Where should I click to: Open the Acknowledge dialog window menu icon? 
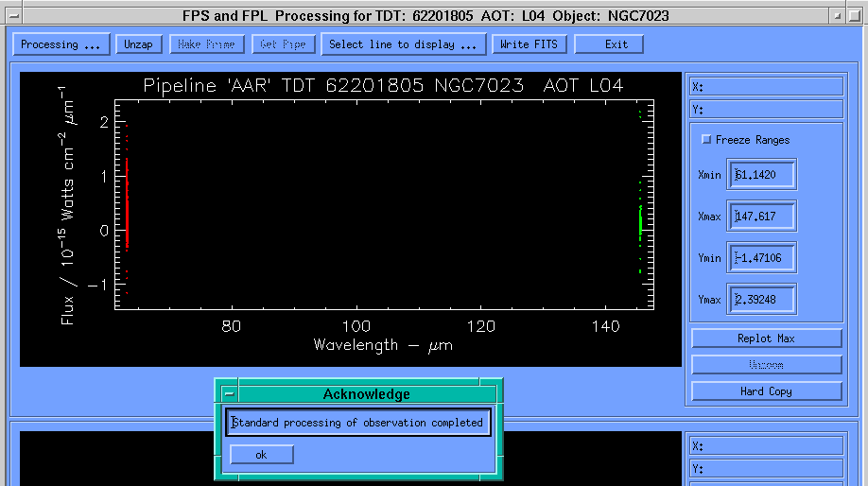[x=228, y=394]
